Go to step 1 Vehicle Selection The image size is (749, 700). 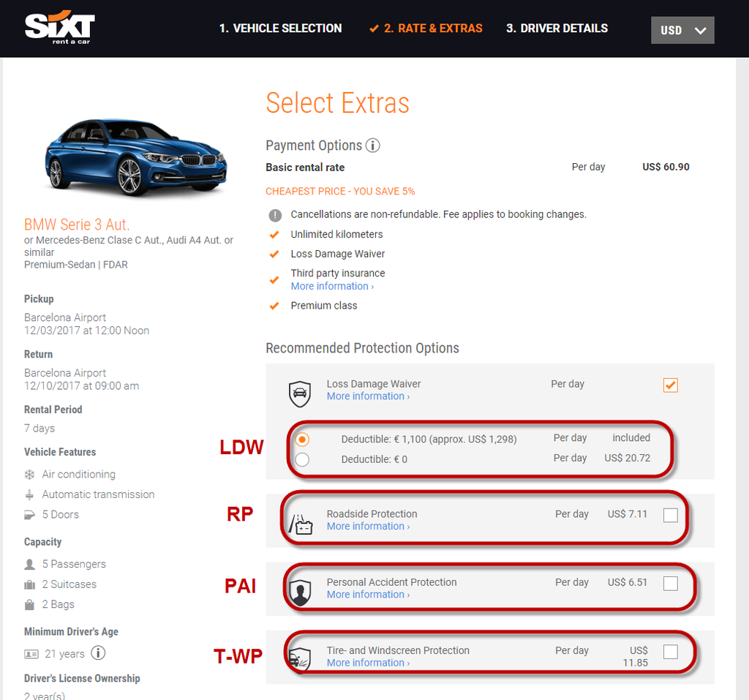[x=280, y=29]
